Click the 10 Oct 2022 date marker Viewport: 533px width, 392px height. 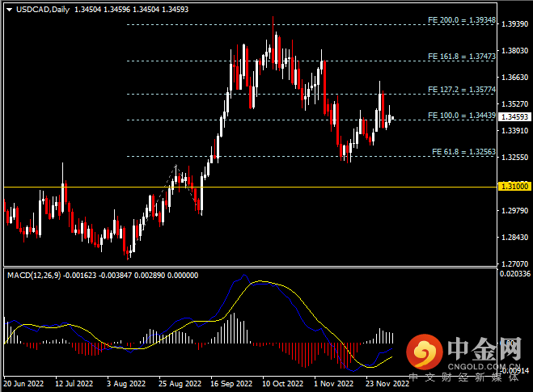coord(282,385)
